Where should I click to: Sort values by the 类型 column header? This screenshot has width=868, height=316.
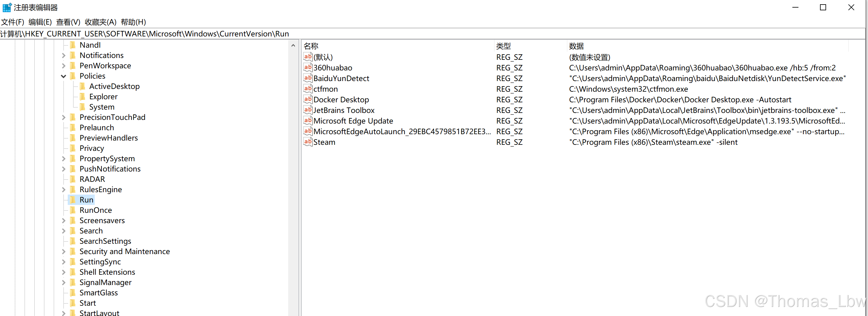pyautogui.click(x=530, y=46)
